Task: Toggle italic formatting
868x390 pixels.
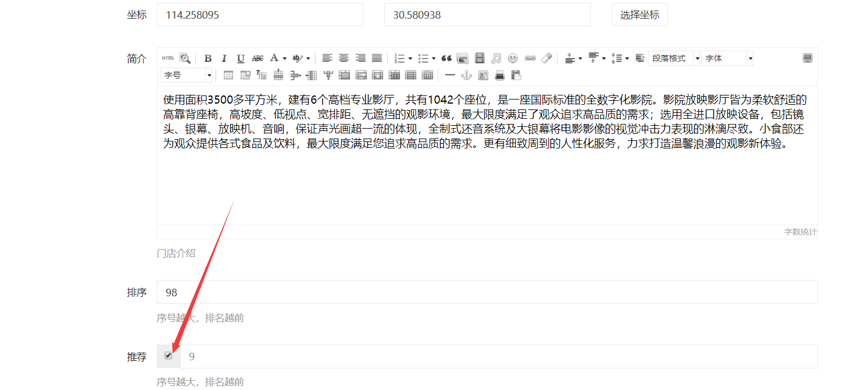Action: [224, 58]
